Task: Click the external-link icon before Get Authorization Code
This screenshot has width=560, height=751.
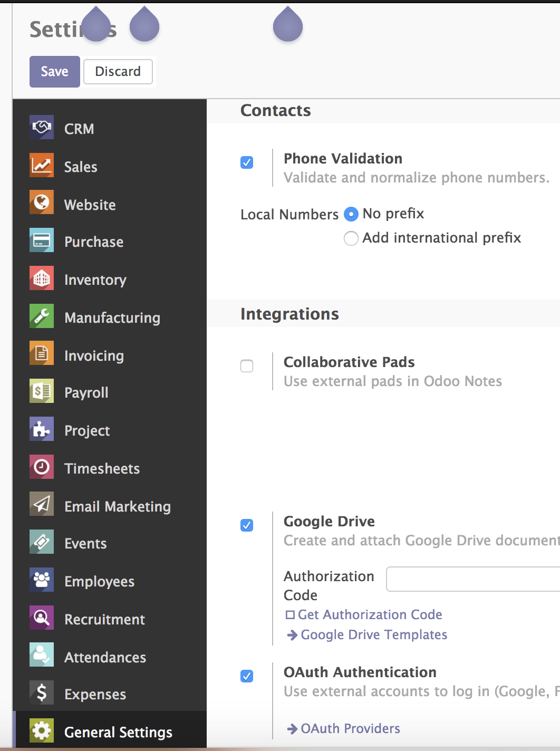Action: point(290,615)
